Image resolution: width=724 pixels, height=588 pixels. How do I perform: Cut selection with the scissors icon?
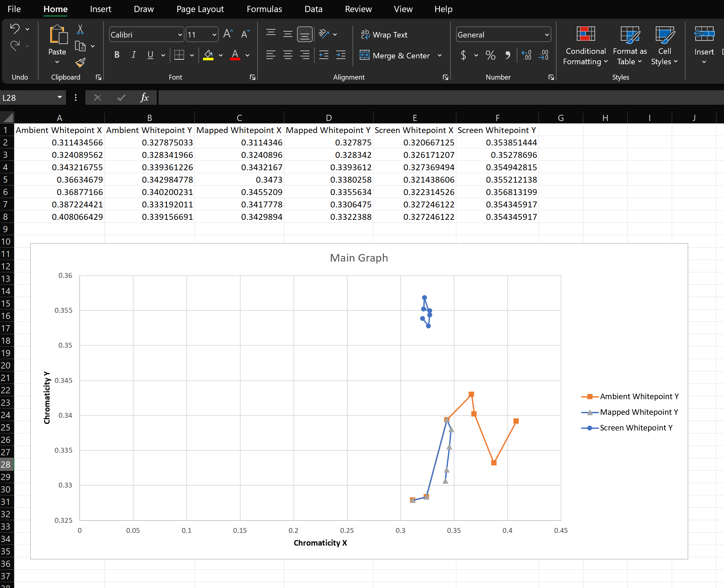80,30
